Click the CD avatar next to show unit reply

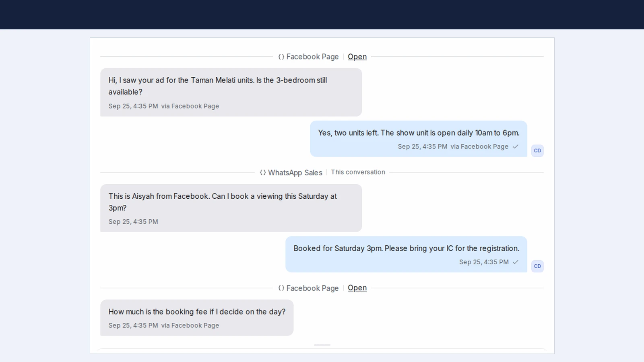(537, 150)
